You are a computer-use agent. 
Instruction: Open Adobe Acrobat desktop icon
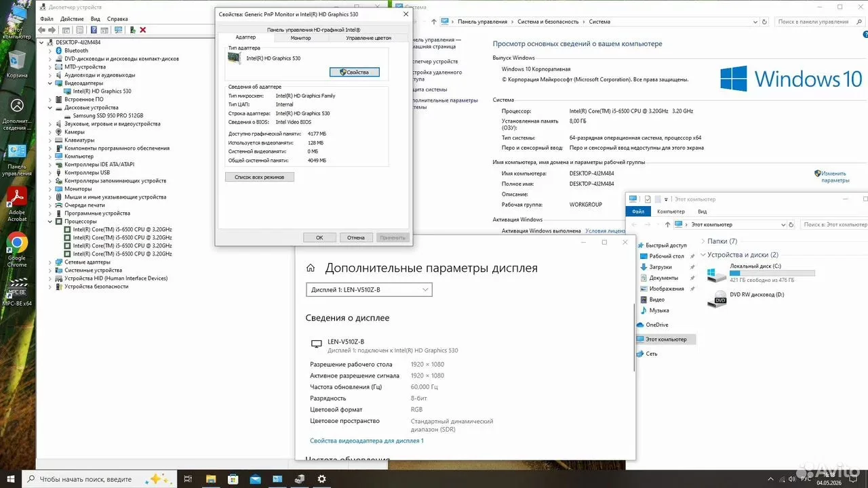[x=17, y=204]
